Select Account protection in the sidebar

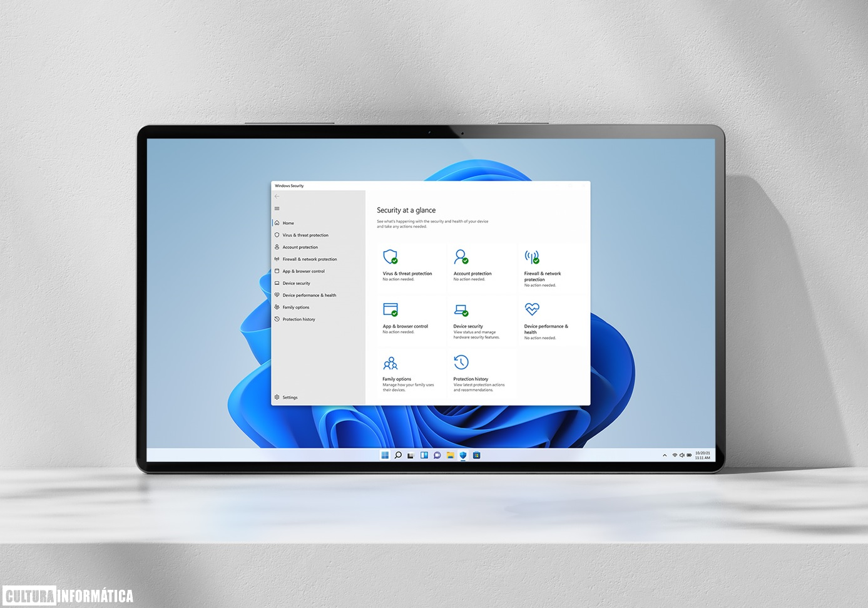[318, 247]
